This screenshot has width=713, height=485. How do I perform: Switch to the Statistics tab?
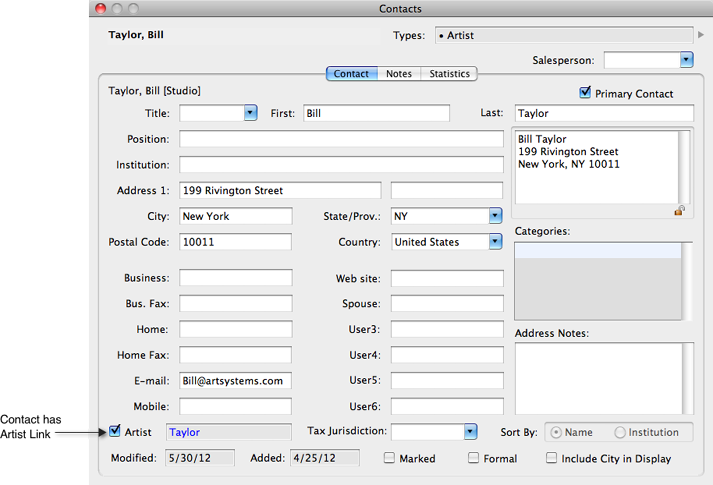[x=449, y=74]
